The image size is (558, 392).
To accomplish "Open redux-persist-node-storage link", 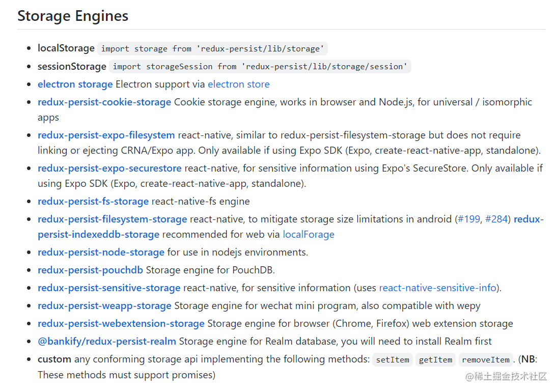I will (x=101, y=252).
